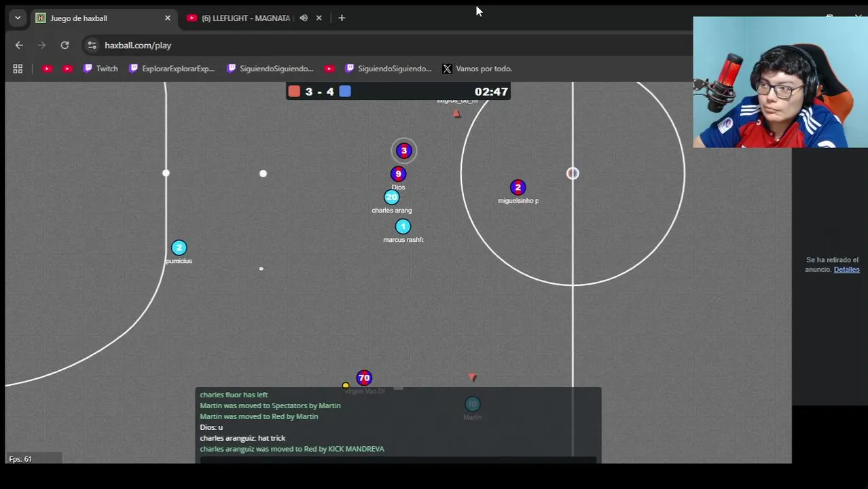Click player 1 marcus rashfo disc
This screenshot has height=489, width=868.
pos(403,226)
